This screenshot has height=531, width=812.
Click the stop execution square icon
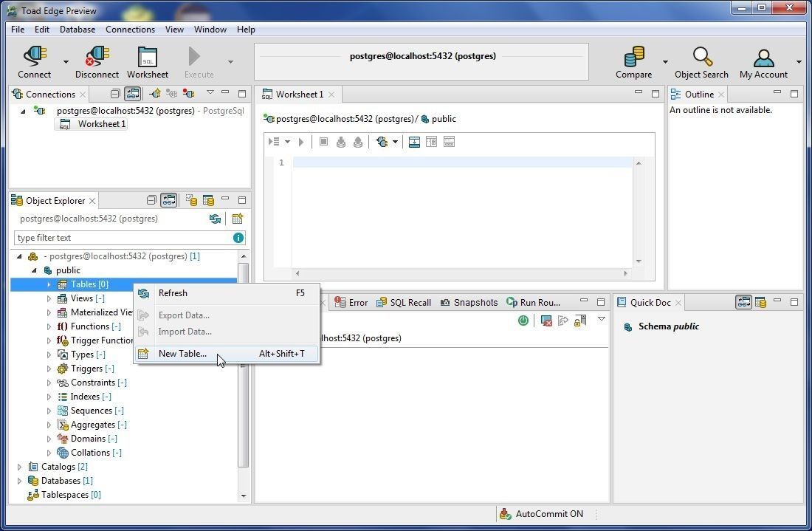[323, 141]
